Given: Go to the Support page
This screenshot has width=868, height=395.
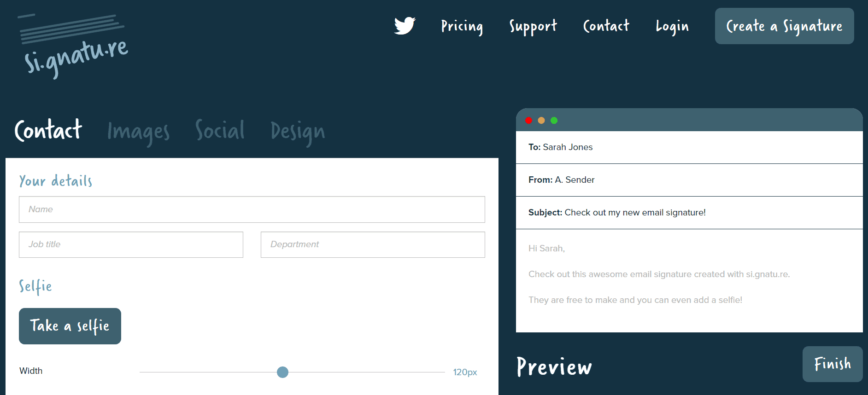Looking at the screenshot, I should click(x=533, y=26).
